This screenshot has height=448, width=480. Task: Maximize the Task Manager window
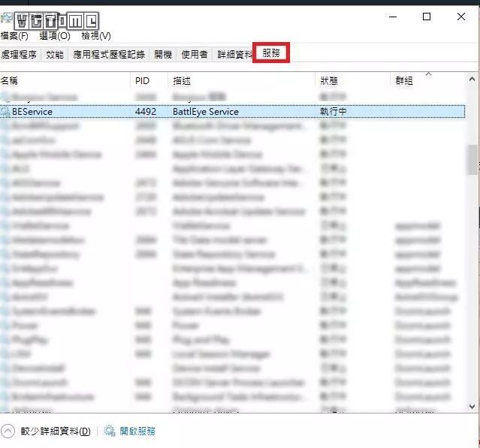click(x=427, y=17)
